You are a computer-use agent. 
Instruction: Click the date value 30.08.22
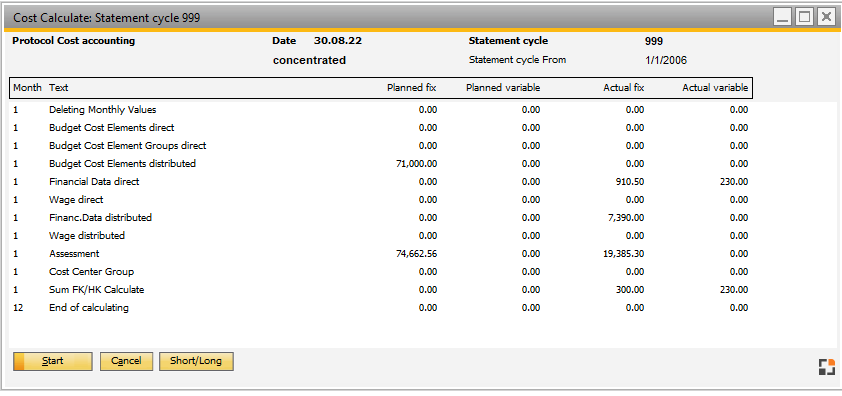tap(338, 41)
